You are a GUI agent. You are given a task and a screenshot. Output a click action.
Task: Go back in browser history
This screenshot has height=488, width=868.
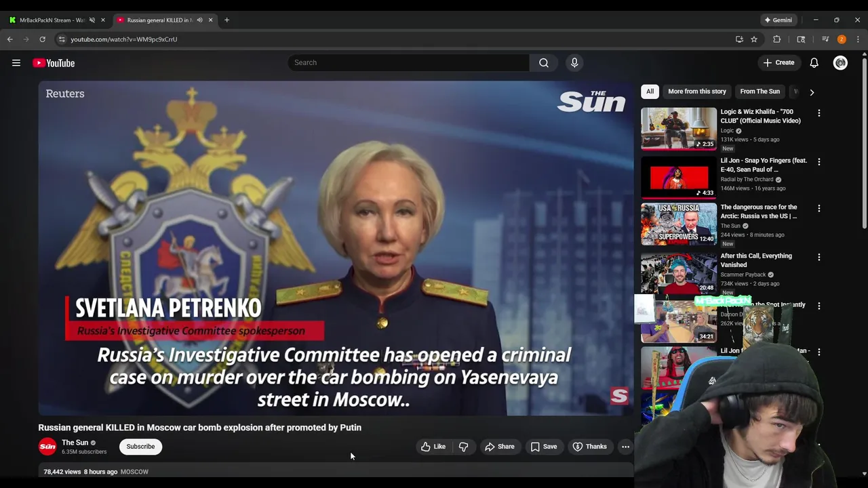(x=10, y=39)
